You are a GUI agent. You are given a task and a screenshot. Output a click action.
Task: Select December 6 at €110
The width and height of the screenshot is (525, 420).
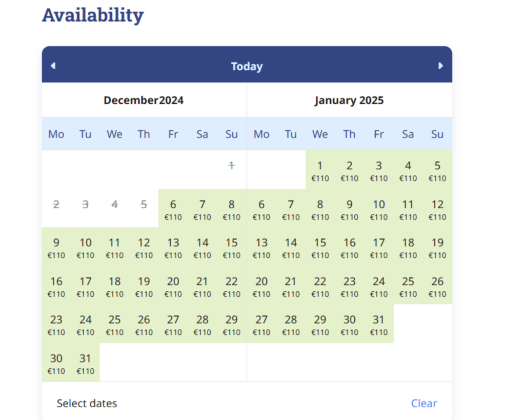point(173,209)
